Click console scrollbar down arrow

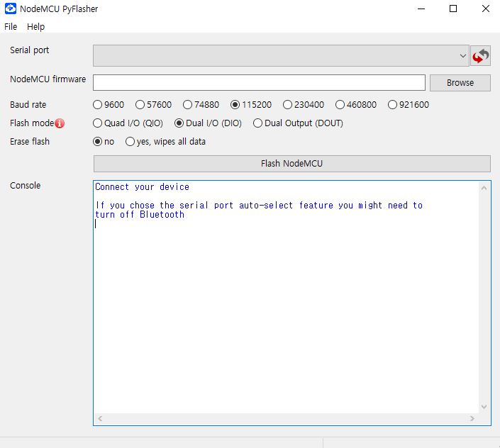tap(484, 407)
